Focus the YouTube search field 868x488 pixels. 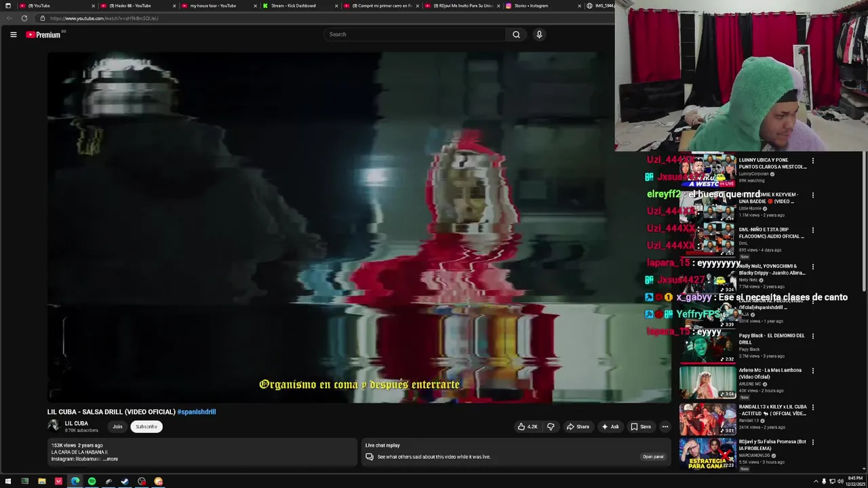click(x=415, y=35)
